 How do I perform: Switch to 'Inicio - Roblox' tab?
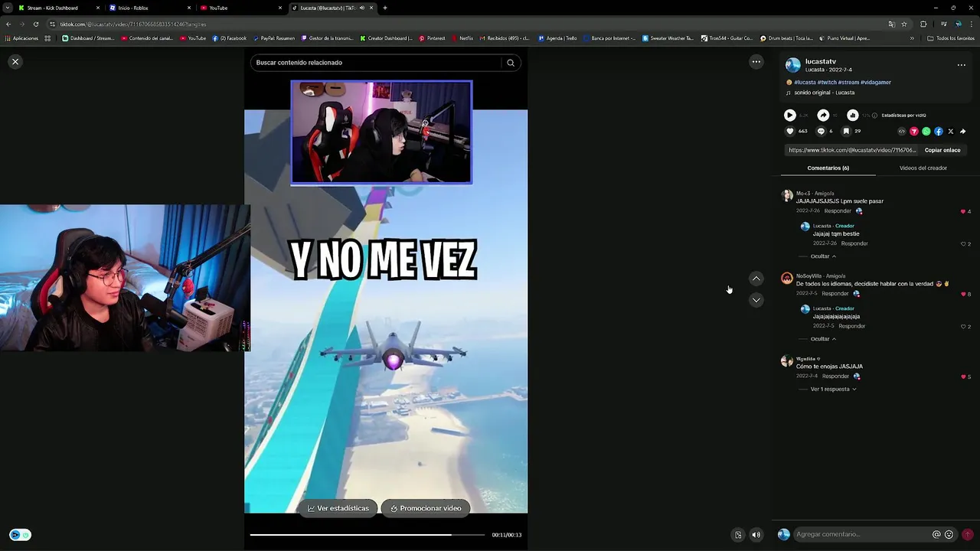coord(149,8)
